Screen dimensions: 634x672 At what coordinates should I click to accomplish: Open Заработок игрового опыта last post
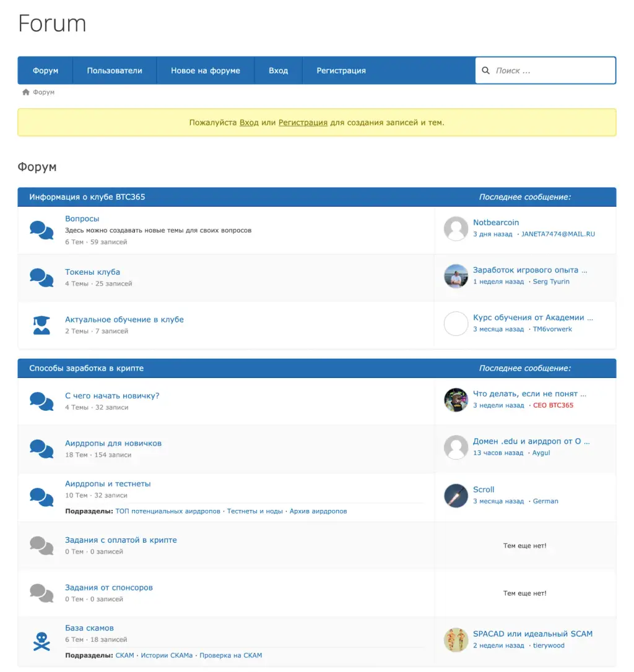[530, 270]
